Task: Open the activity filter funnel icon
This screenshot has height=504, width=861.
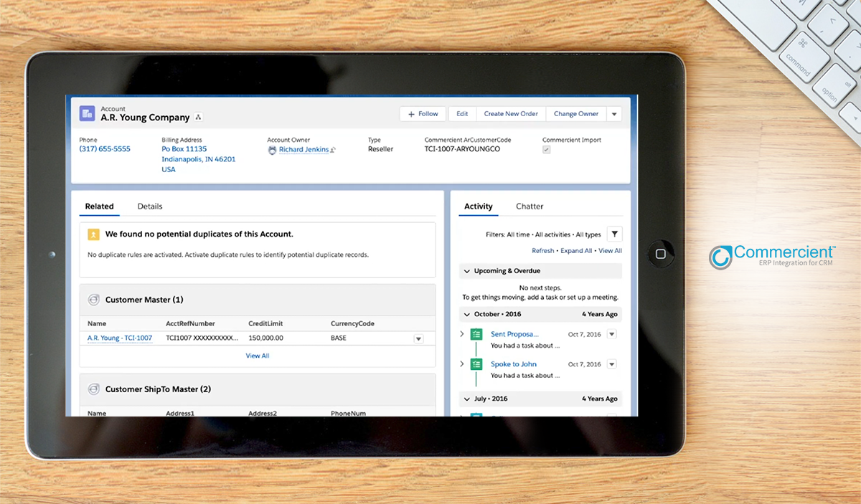Action: click(x=615, y=234)
